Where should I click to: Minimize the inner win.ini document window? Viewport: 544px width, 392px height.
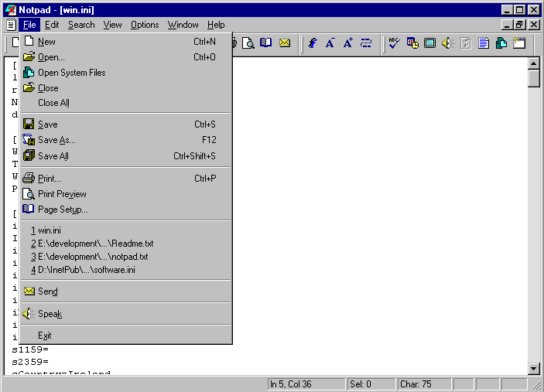pyautogui.click(x=507, y=25)
